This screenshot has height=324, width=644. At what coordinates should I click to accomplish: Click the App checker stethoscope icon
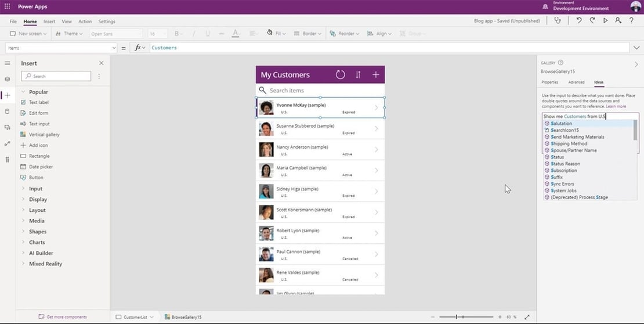pos(558,20)
